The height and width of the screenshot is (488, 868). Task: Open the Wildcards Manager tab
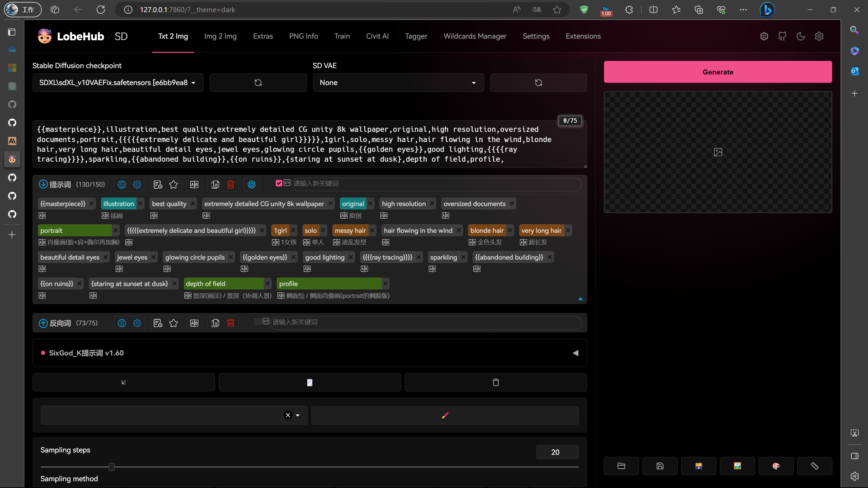click(x=475, y=36)
